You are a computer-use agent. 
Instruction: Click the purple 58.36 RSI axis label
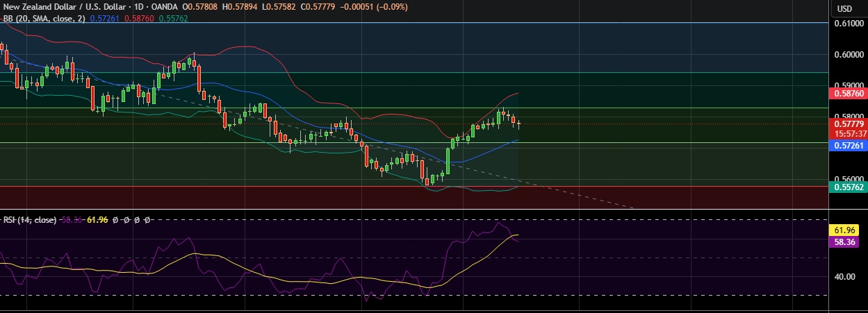pos(848,242)
